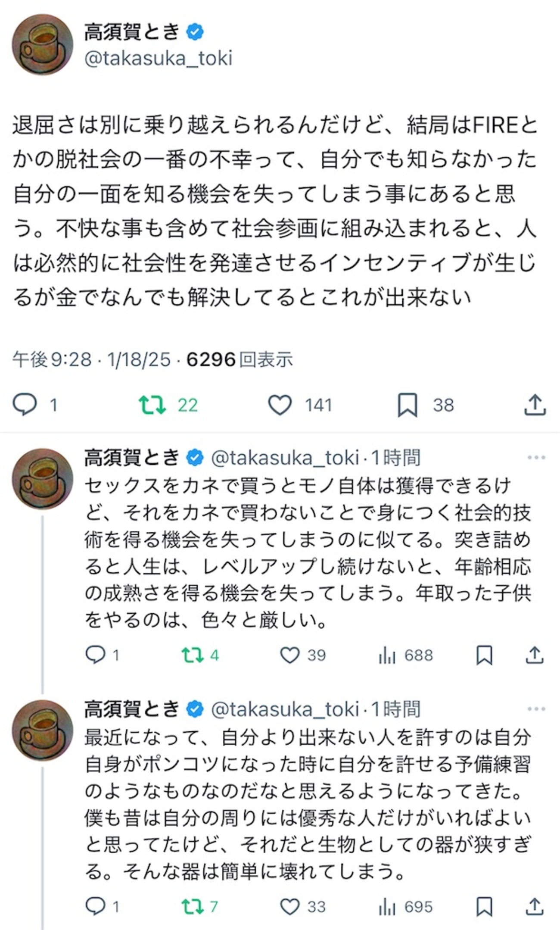Reply to the second tweet in thread
Image resolution: width=560 pixels, height=930 pixels.
(x=95, y=655)
